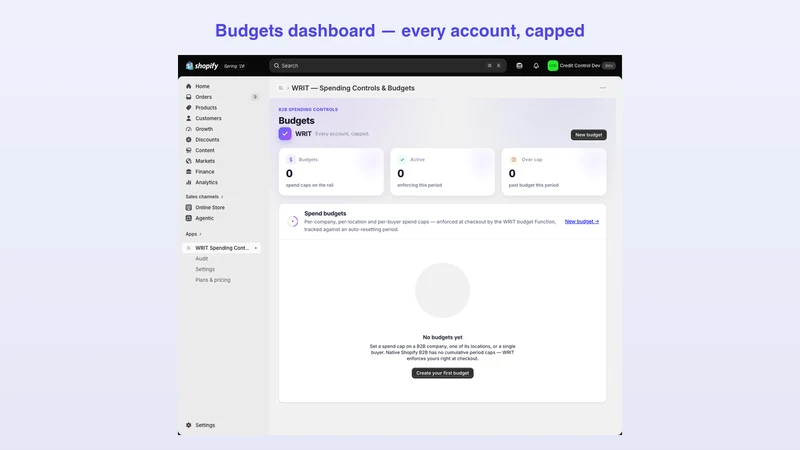Expand the Sales channels section chevron
The image size is (800, 450).
(222, 197)
